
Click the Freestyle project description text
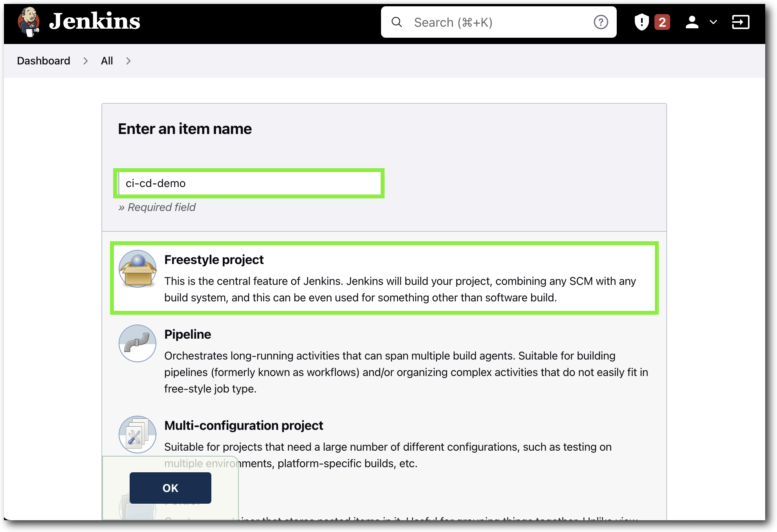[400, 289]
